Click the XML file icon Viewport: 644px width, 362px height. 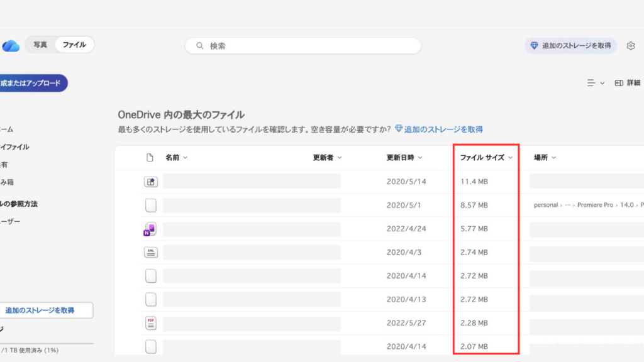point(150,253)
